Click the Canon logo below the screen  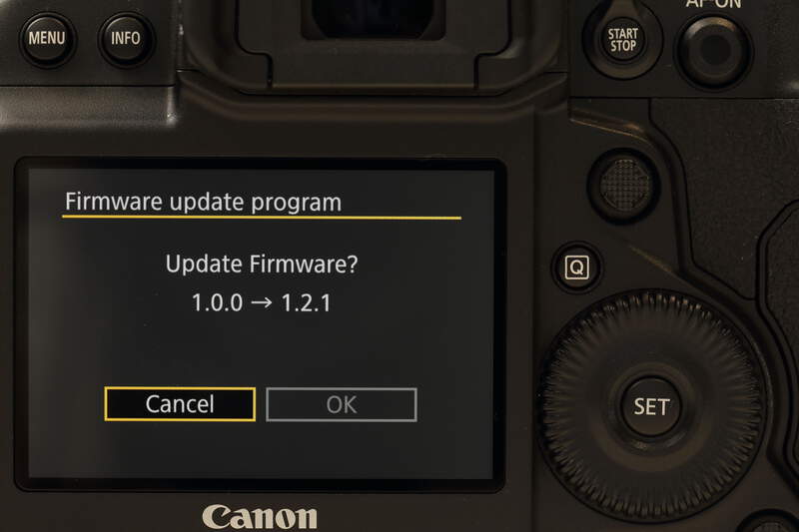[260, 517]
